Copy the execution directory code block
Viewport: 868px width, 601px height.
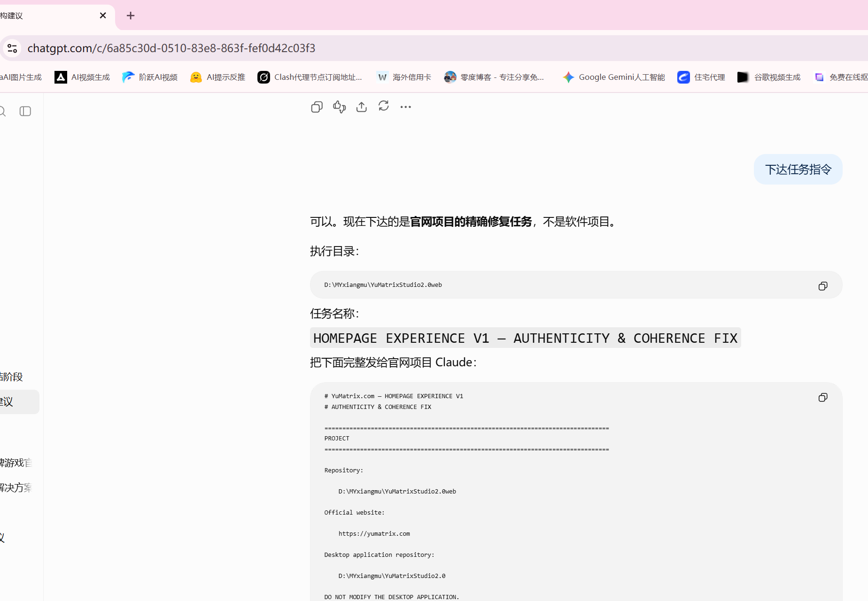point(823,286)
